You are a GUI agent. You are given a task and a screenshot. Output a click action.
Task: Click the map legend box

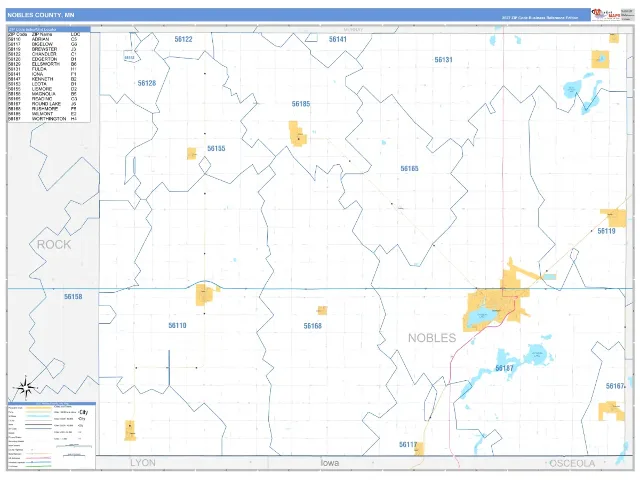coord(52,436)
